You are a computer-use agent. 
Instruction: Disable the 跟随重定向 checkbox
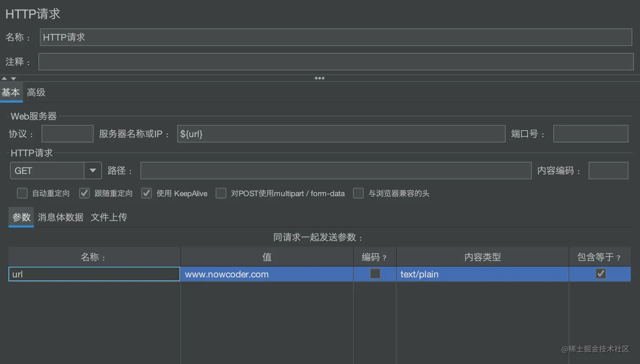[84, 193]
